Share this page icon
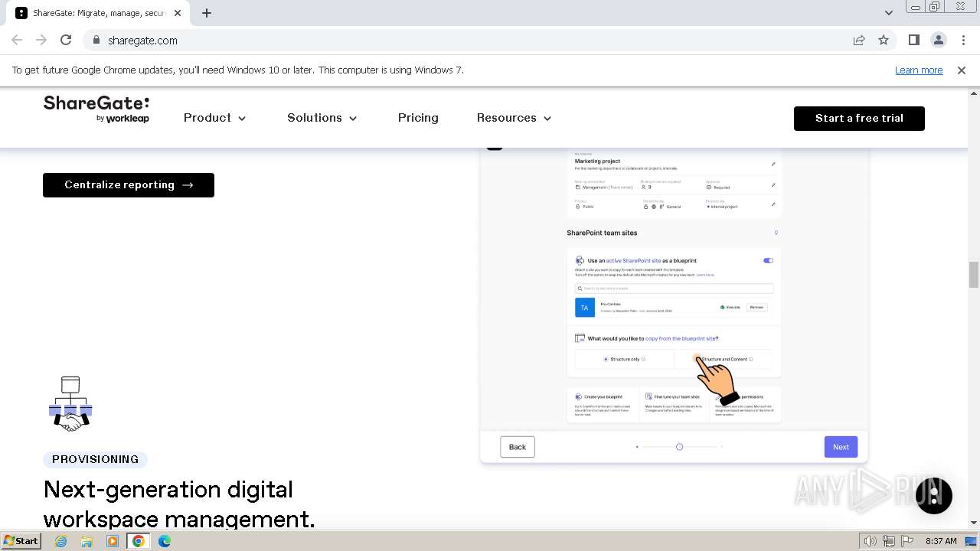 click(859, 40)
